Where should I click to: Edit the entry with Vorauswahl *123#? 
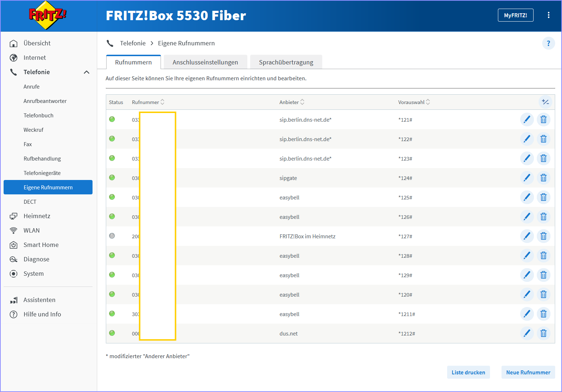click(x=527, y=158)
